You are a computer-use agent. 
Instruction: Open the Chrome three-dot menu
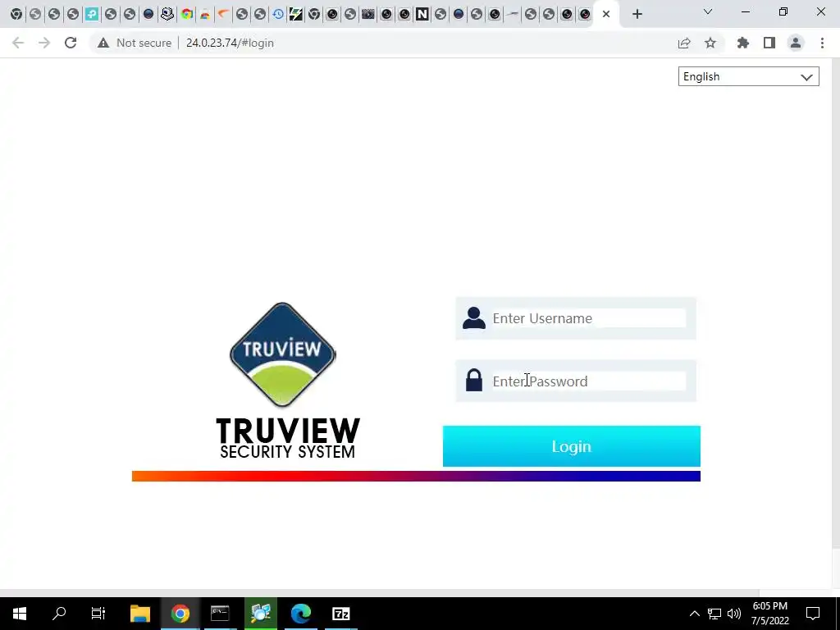click(822, 43)
